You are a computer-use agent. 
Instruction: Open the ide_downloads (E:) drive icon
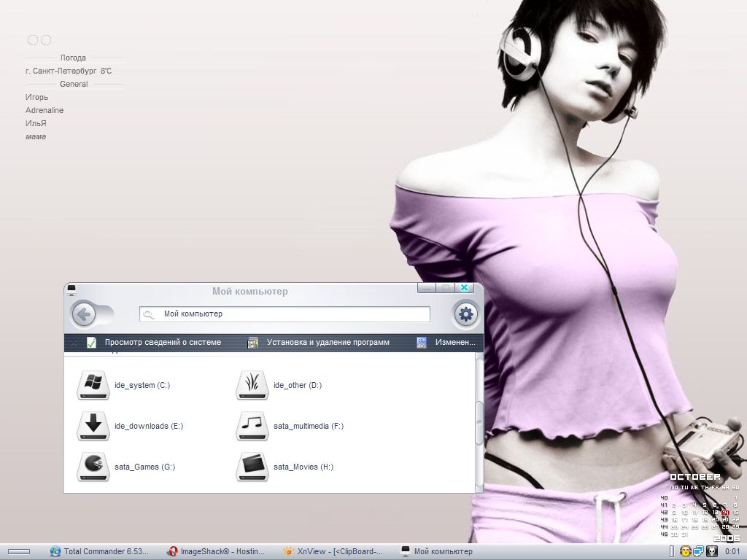[x=93, y=426]
